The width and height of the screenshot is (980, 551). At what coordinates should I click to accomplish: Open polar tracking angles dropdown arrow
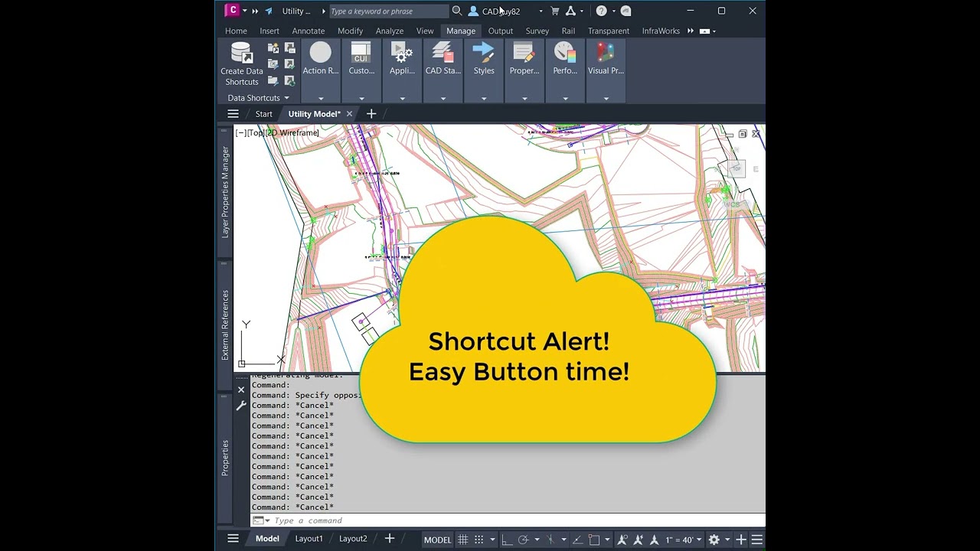[x=537, y=540]
